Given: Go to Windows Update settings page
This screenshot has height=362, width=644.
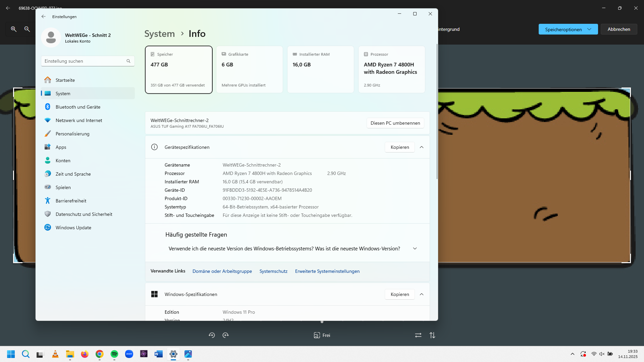Looking at the screenshot, I should [73, 228].
